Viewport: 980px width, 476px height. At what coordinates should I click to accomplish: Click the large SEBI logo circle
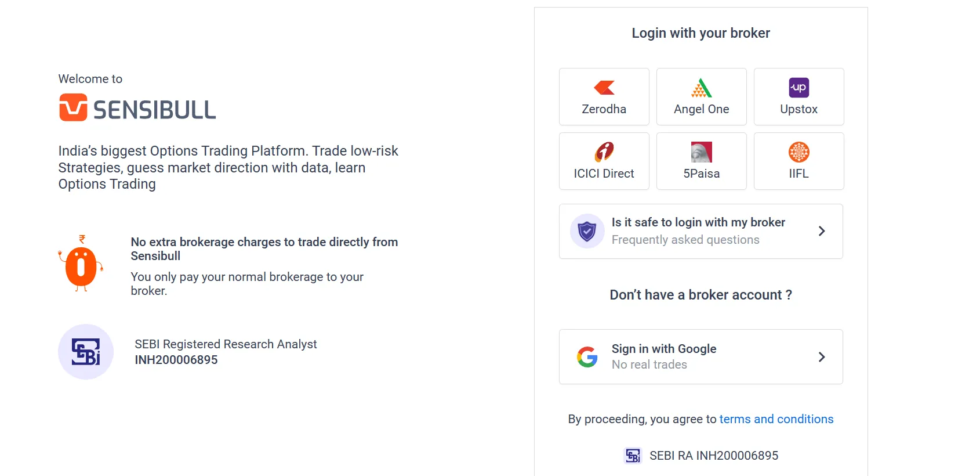point(86,352)
